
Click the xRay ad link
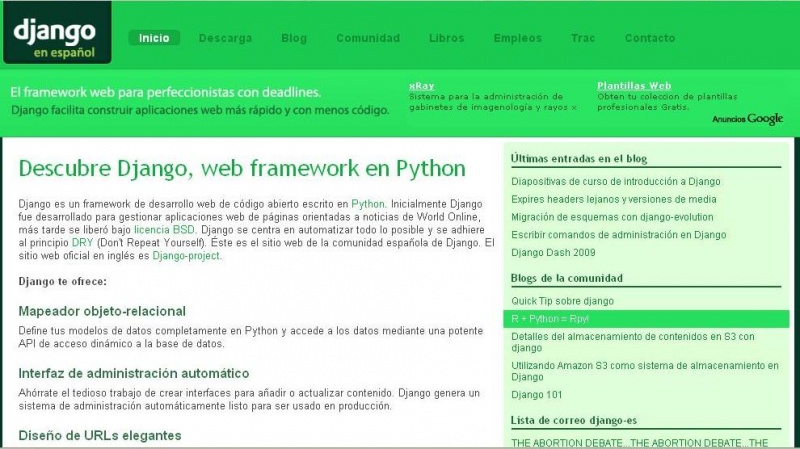point(421,86)
